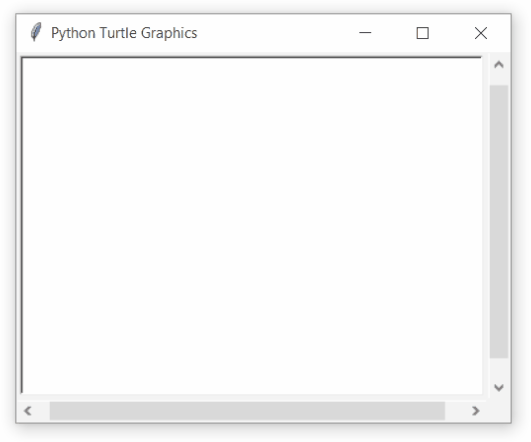Click vertical scrollbar track above the thumb
The image size is (531, 442).
pos(498,80)
